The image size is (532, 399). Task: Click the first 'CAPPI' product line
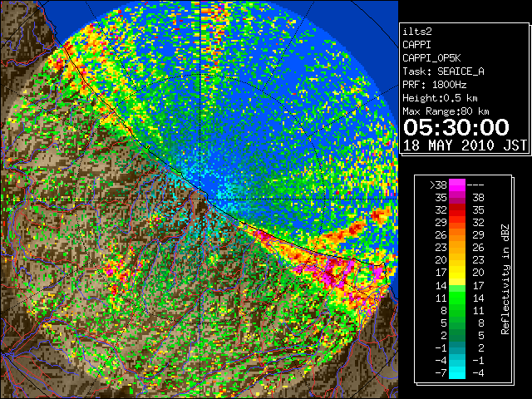pos(416,45)
